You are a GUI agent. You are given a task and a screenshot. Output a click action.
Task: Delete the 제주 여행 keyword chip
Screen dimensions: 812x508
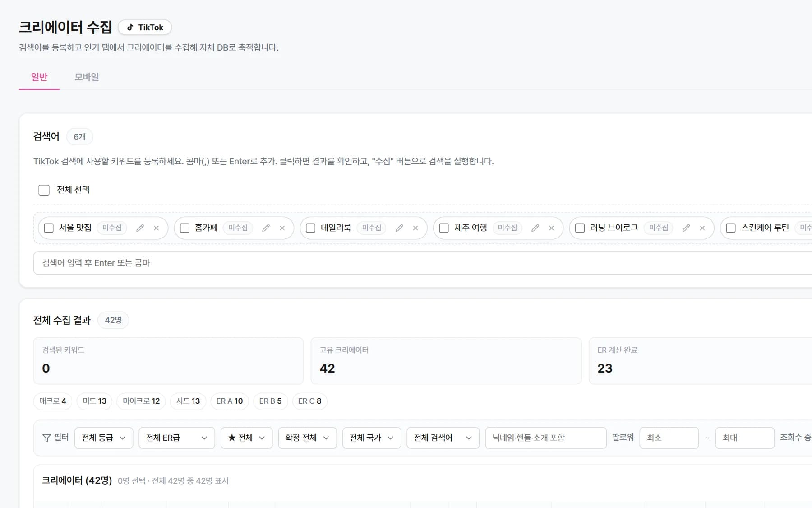coord(551,228)
